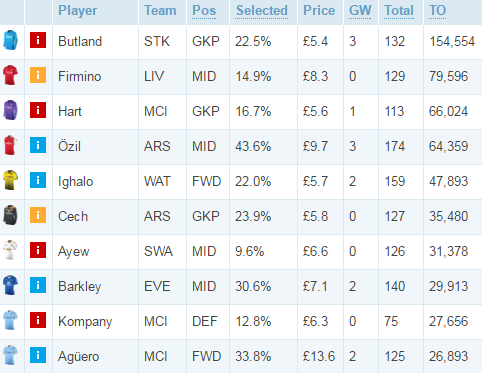Viewport: 482px width, 373px height.
Task: Open Hart's red info icon
Action: pos(38,110)
